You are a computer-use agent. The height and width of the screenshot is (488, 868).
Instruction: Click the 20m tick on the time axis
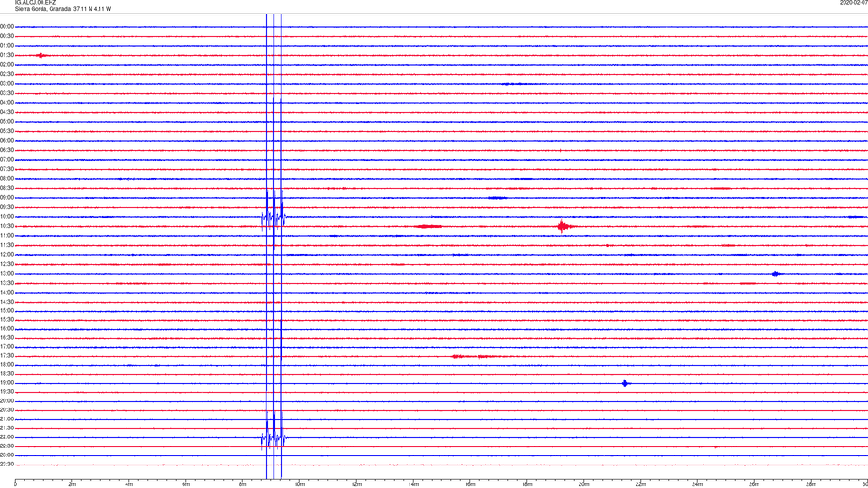pos(583,484)
